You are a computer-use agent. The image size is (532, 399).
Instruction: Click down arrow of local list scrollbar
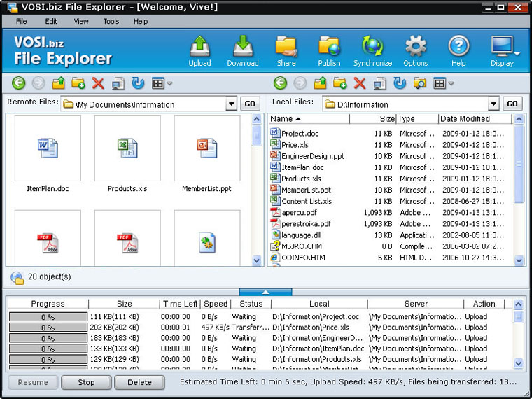(519, 260)
